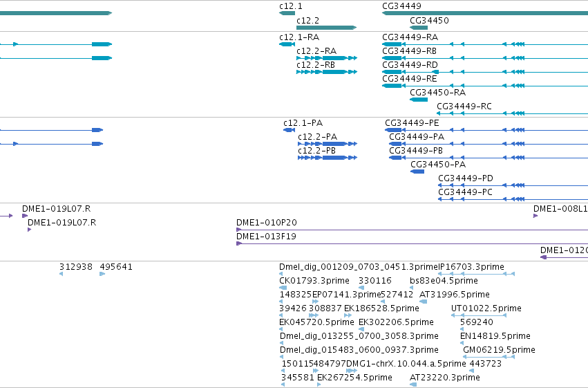588x388 pixels.
Task: Select BAC clone DME1-010P20
Action: (x=267, y=223)
